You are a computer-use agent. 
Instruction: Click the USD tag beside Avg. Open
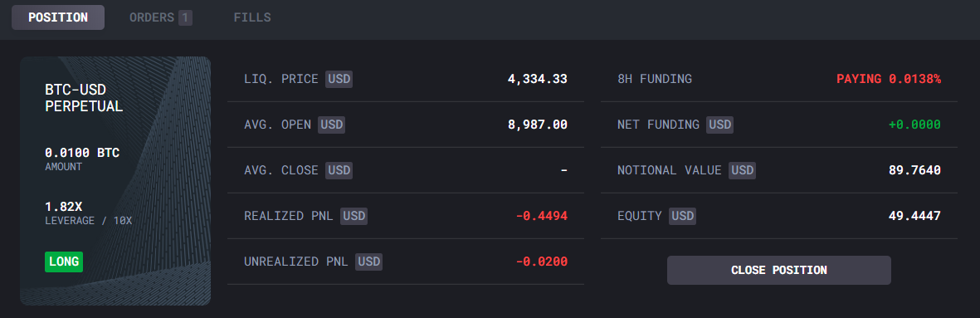point(331,125)
